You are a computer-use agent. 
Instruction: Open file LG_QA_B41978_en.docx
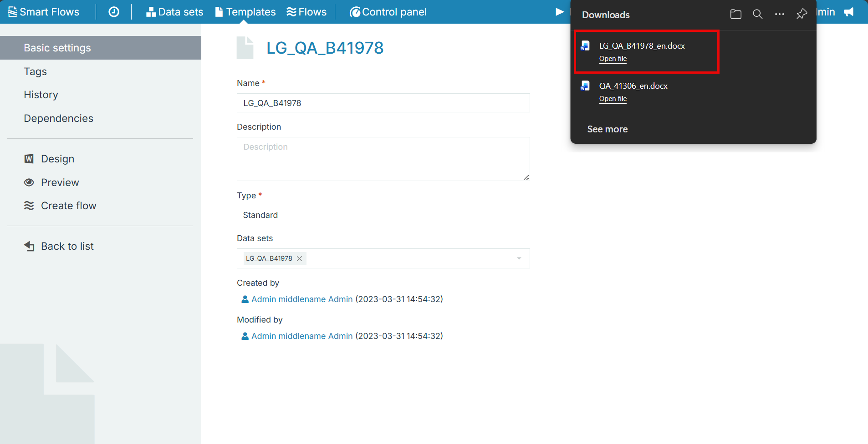[x=613, y=59]
